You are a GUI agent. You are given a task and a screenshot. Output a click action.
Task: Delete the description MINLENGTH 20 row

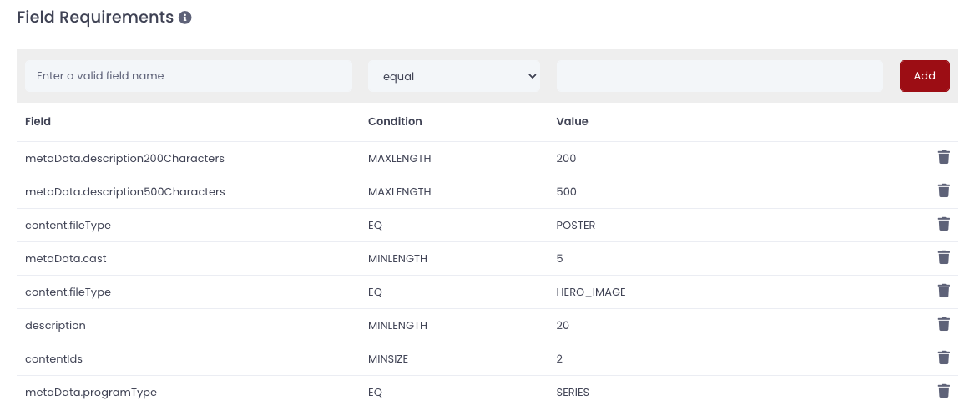tap(944, 324)
